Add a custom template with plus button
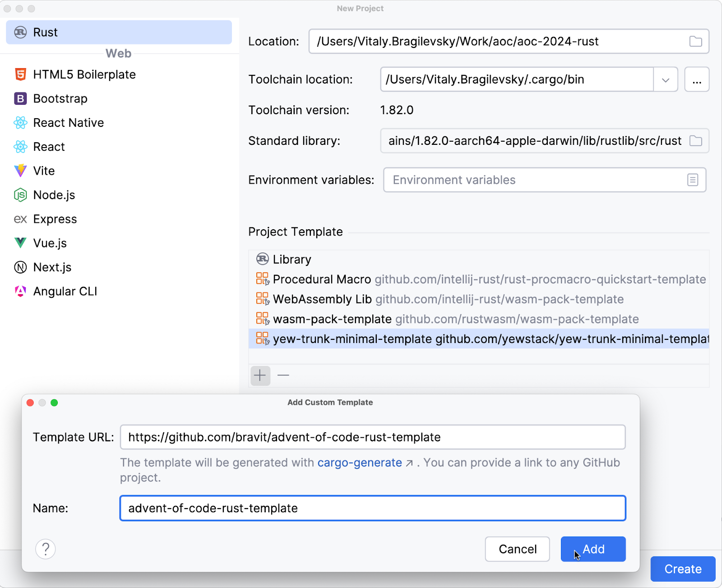Viewport: 722px width, 588px height. 260,375
